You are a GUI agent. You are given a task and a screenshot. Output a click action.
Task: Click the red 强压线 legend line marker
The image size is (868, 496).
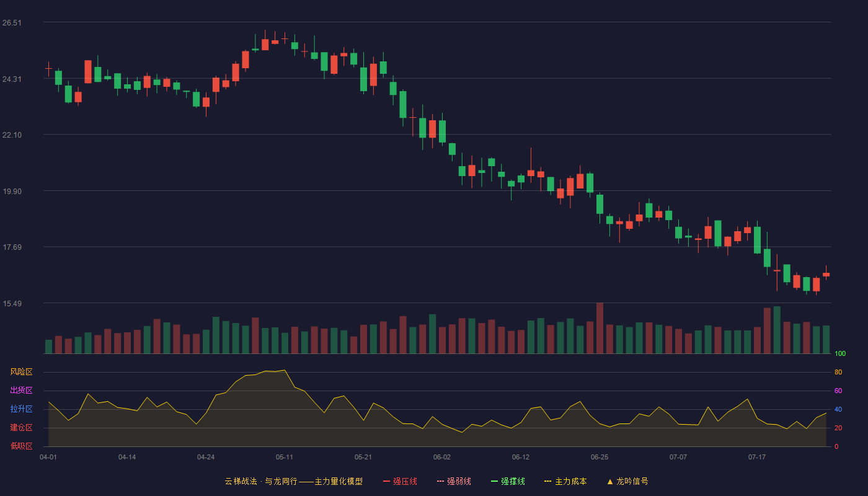387,481
